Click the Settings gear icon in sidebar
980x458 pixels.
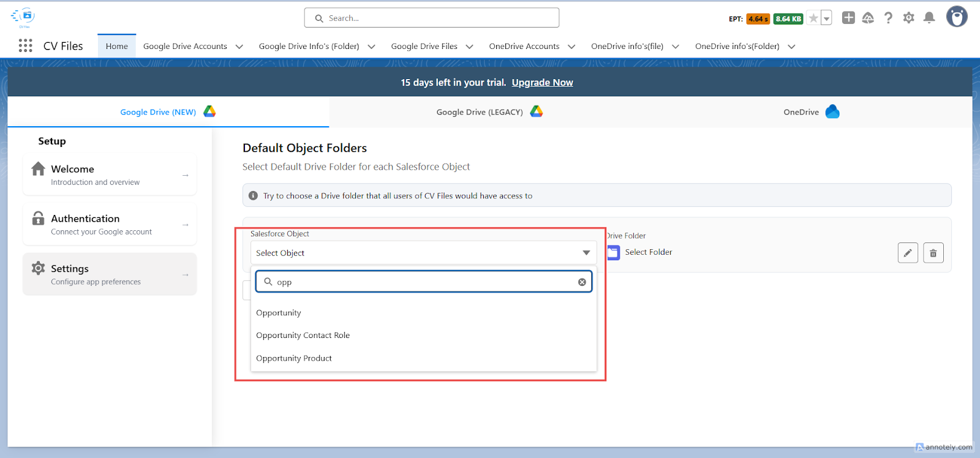click(38, 268)
